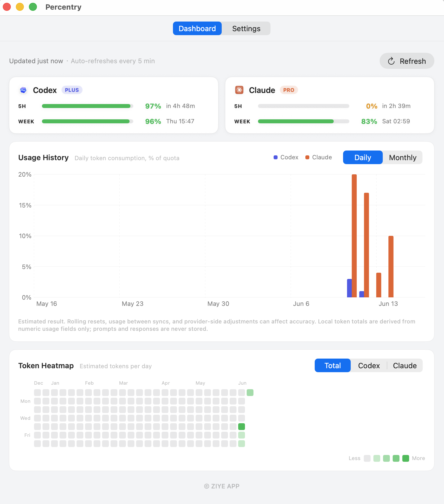Viewport: 444px width, 504px height.
Task: Click the Claude PRO plan badge
Action: pos(289,90)
